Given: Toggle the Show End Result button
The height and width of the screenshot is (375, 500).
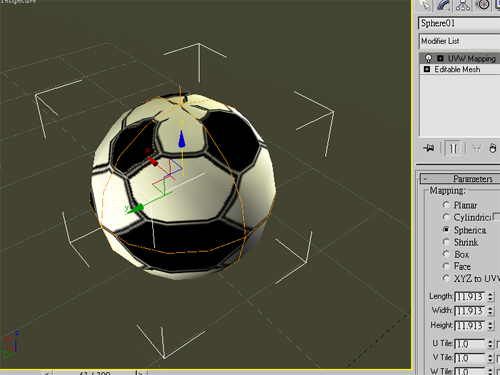Looking at the screenshot, I should (453, 148).
